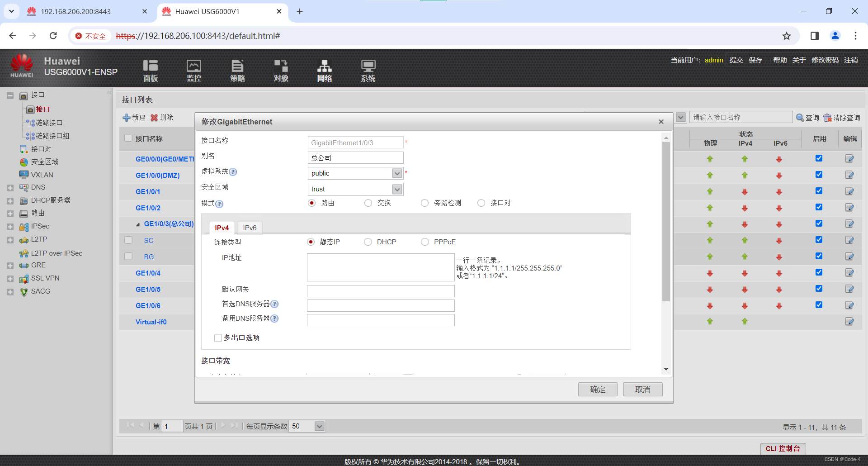868x466 pixels.
Task: Collapse the 接口 tree root node
Action: (x=10, y=95)
